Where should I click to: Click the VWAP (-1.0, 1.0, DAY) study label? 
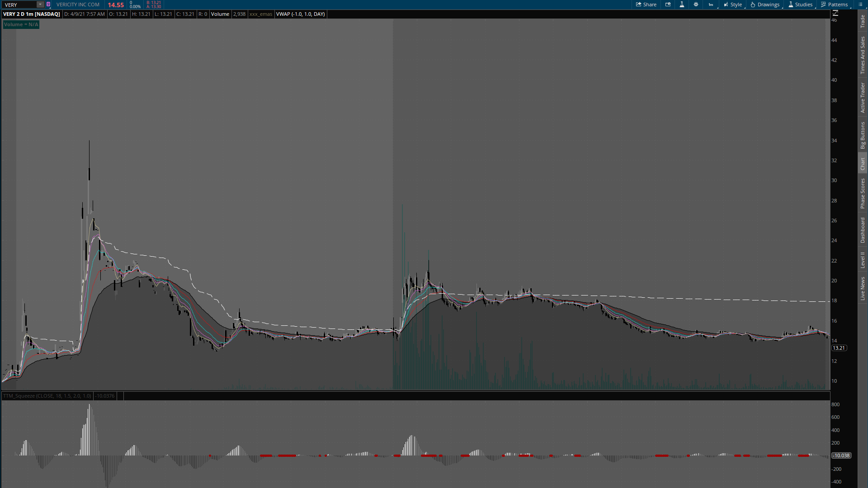(x=300, y=14)
